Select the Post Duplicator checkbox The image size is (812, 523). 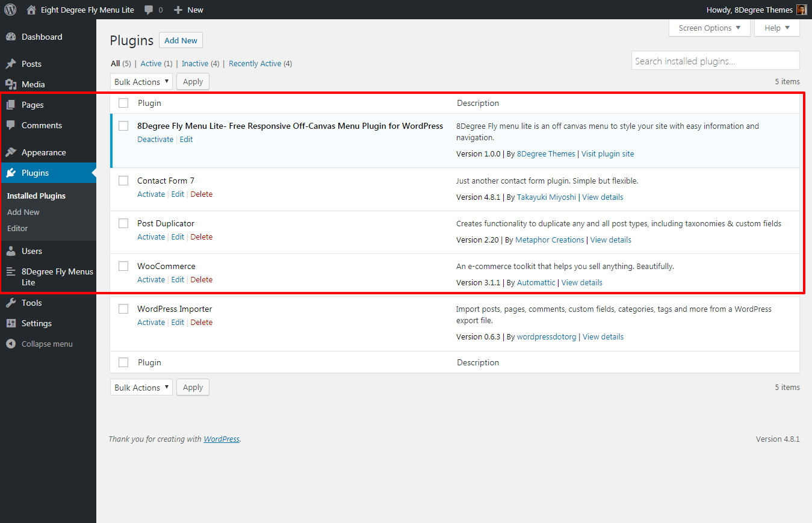[123, 223]
